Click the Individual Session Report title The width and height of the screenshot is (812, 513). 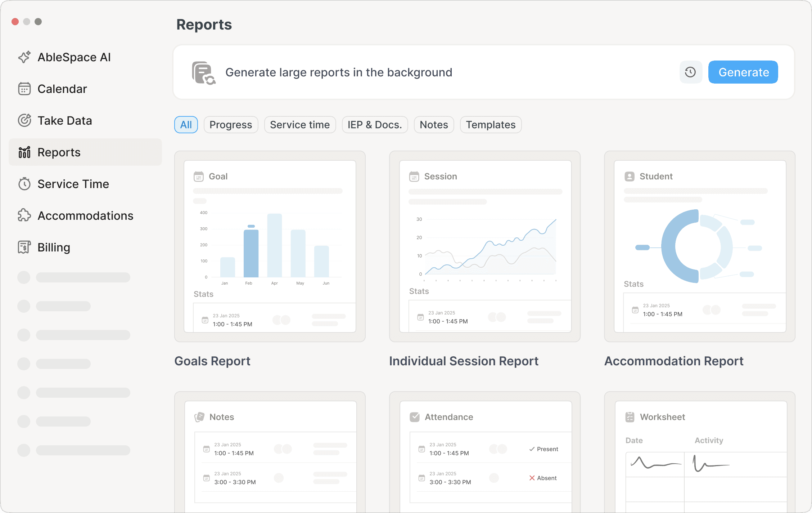tap(464, 361)
